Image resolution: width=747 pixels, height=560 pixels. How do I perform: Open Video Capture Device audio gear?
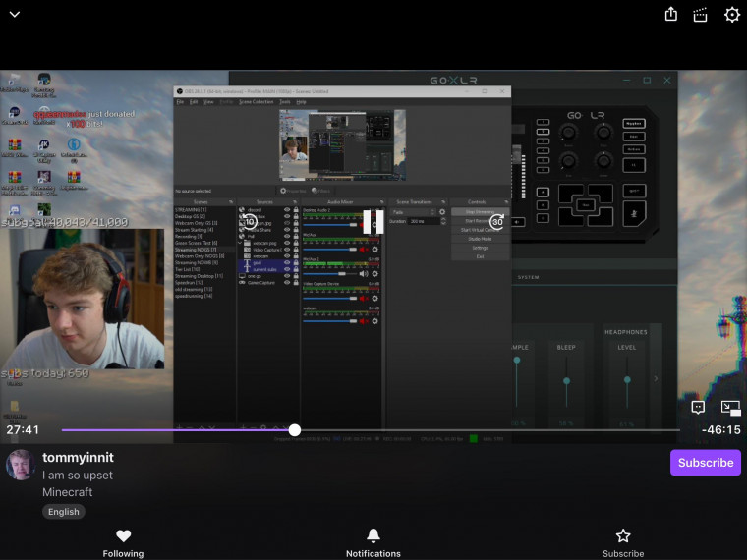[x=374, y=298]
